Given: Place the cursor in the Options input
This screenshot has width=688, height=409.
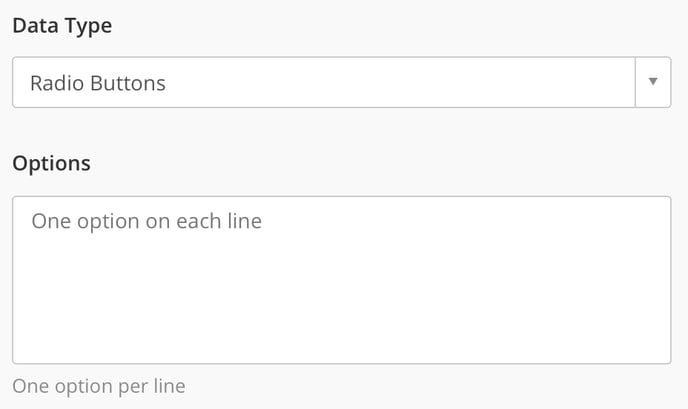Looking at the screenshot, I should click(x=341, y=280).
